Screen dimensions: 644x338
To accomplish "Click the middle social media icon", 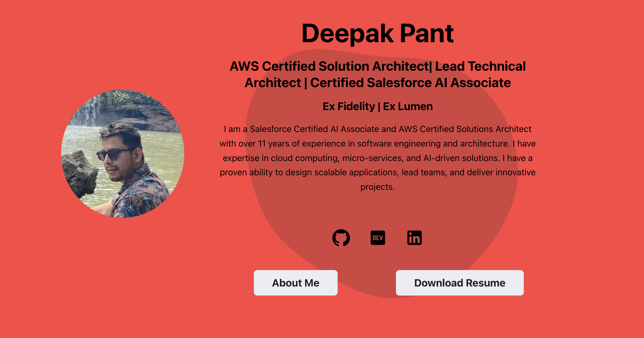I will (377, 238).
